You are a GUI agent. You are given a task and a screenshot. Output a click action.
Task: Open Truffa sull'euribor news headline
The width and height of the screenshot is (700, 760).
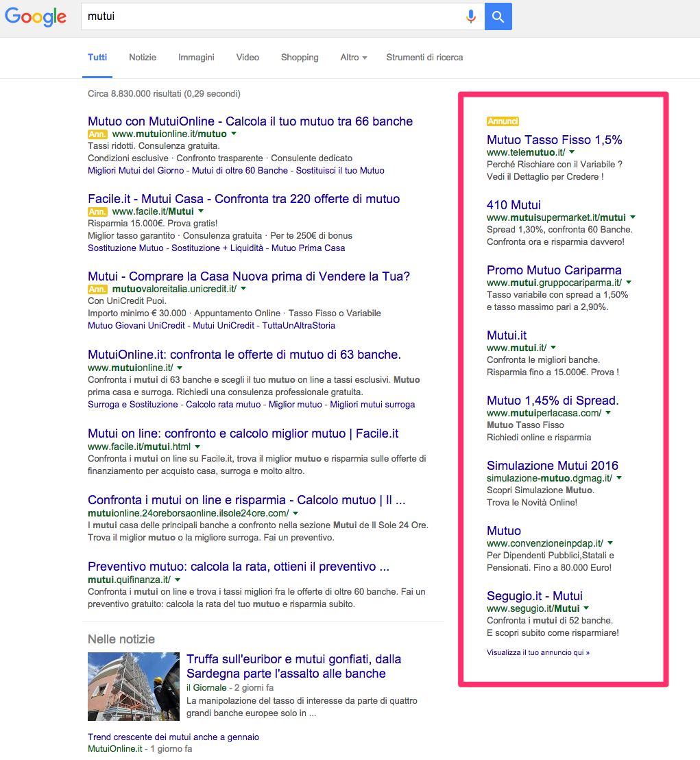(x=293, y=667)
